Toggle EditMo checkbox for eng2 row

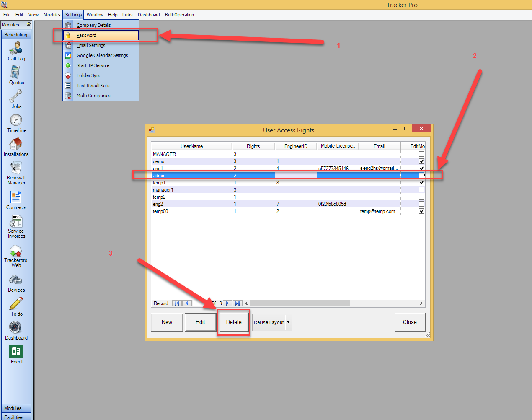point(421,204)
